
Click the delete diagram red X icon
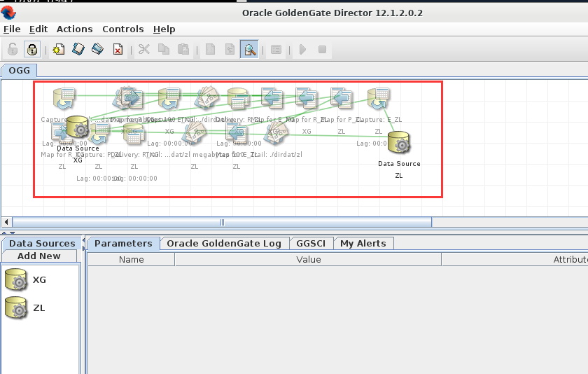[x=118, y=49]
